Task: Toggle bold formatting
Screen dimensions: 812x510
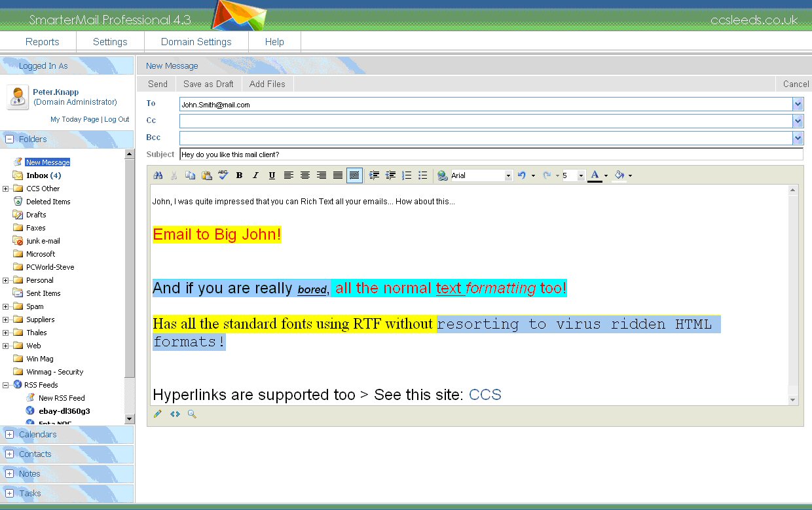Action: pos(239,175)
